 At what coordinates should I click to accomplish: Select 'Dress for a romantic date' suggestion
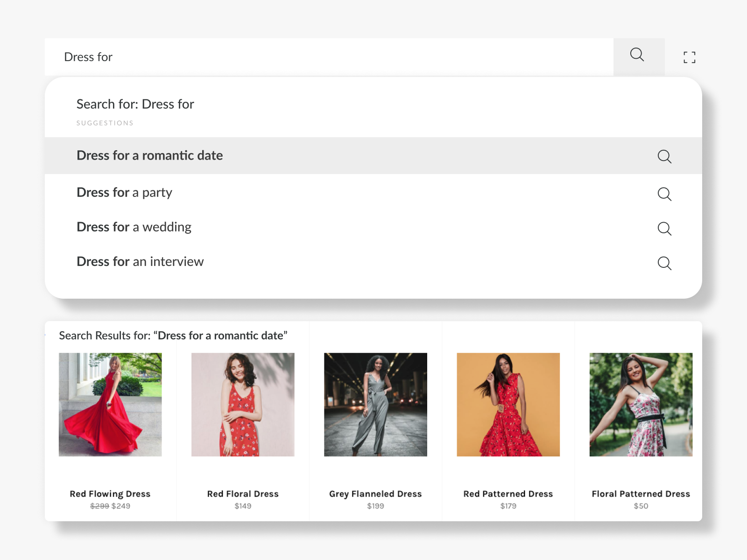tap(149, 155)
